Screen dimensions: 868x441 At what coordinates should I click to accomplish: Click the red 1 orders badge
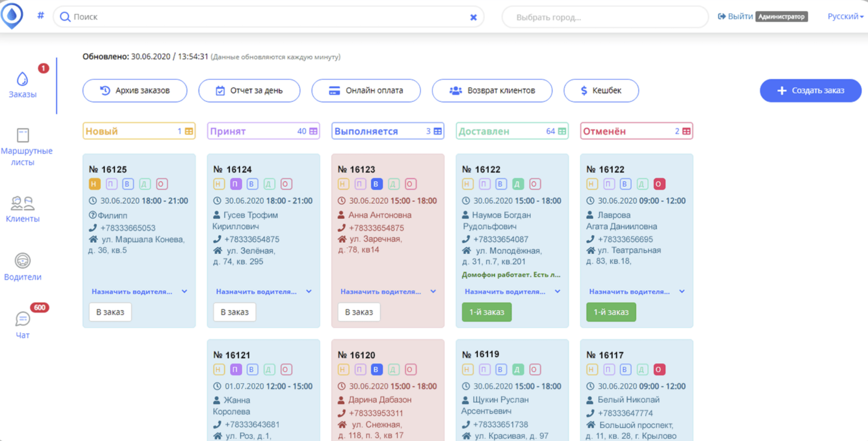[43, 68]
